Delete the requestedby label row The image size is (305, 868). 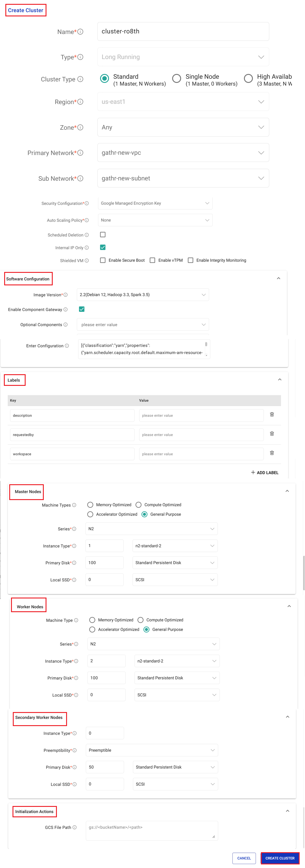click(x=272, y=433)
